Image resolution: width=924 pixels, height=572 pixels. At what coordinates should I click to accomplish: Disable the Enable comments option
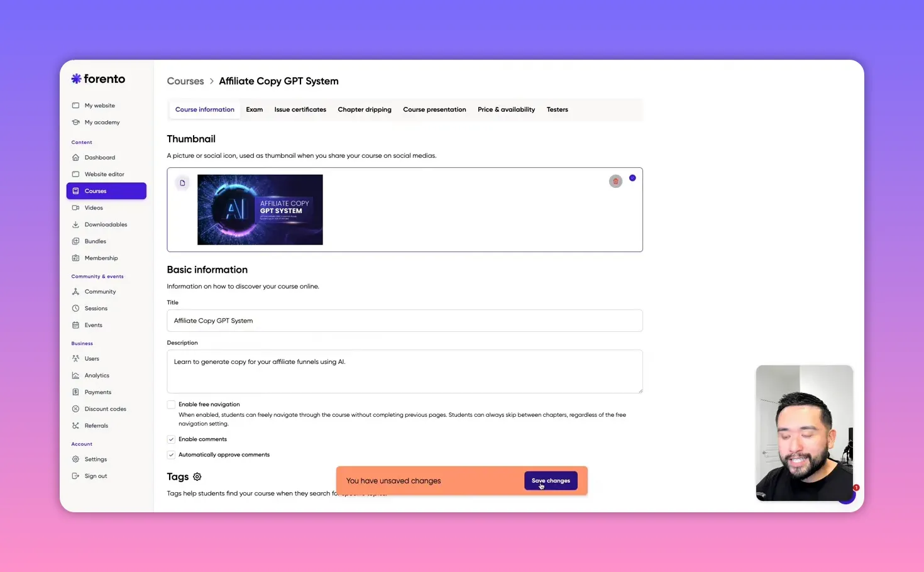(171, 439)
